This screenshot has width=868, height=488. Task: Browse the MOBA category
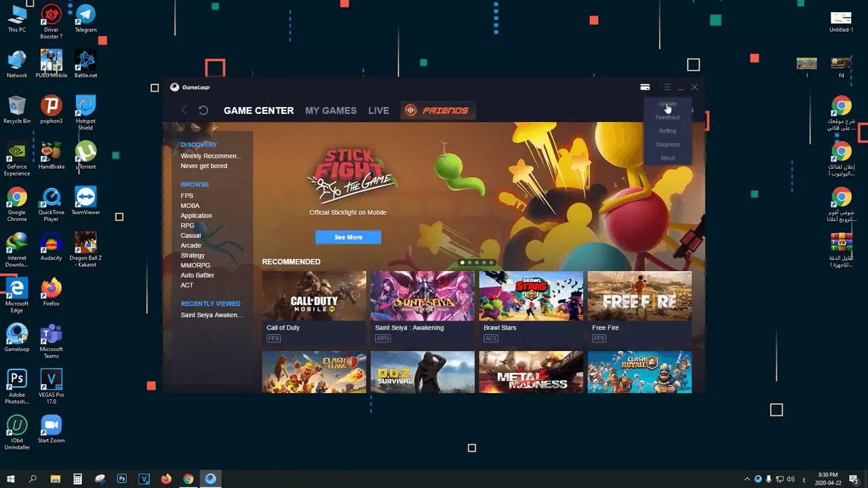tap(190, 205)
